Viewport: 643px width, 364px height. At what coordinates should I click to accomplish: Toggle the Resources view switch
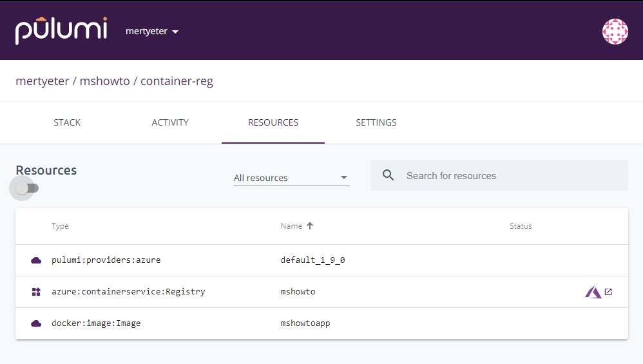point(27,188)
